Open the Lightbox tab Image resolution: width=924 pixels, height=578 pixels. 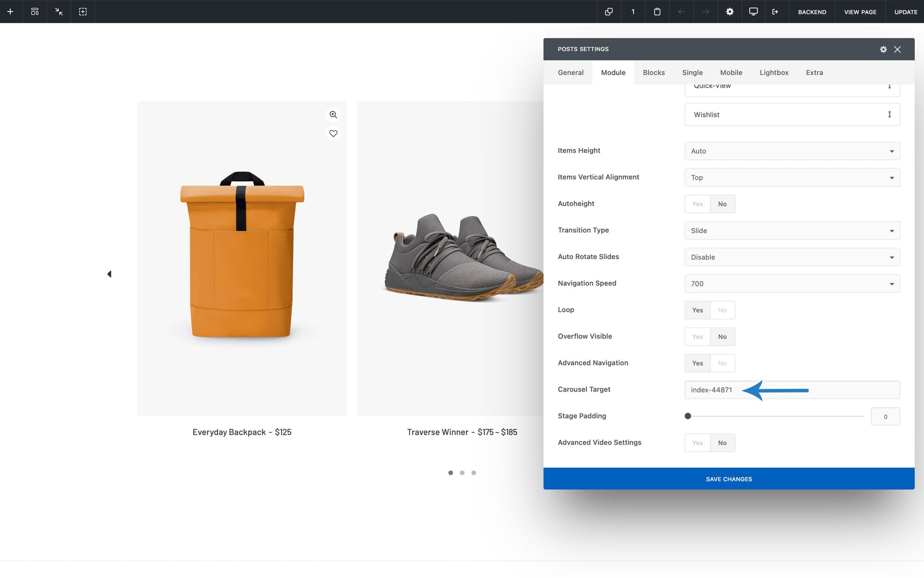pyautogui.click(x=774, y=73)
